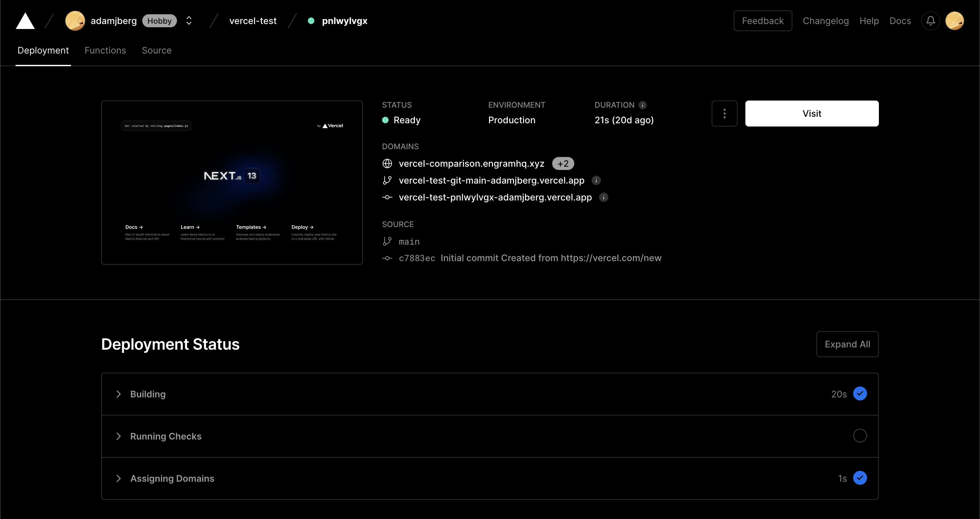Click the Vercel triangle logo
The width and height of the screenshot is (980, 519).
click(x=25, y=20)
